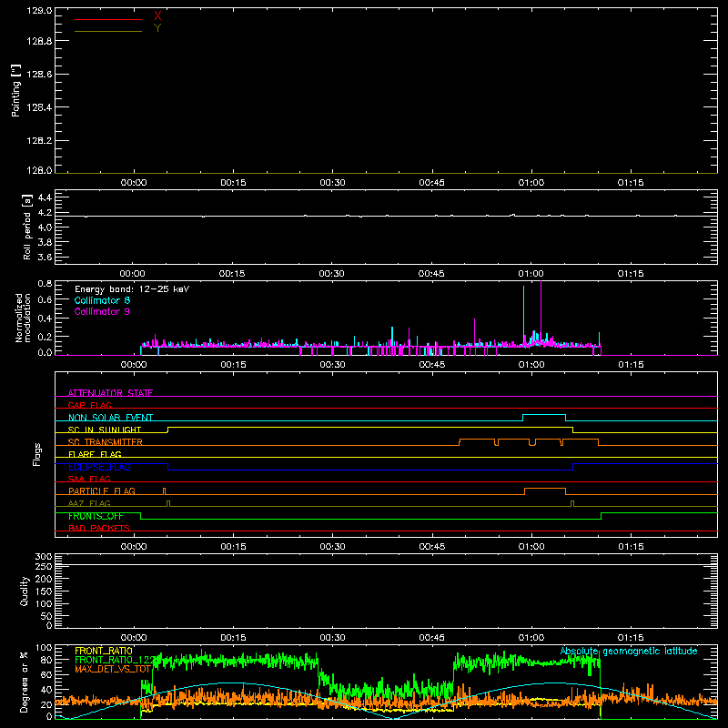Click the 'Flags' axis title
Image resolution: width=728 pixels, height=728 pixels.
(x=37, y=454)
